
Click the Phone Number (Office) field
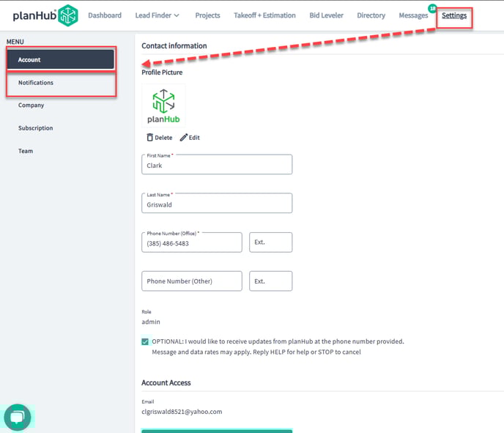(192, 243)
